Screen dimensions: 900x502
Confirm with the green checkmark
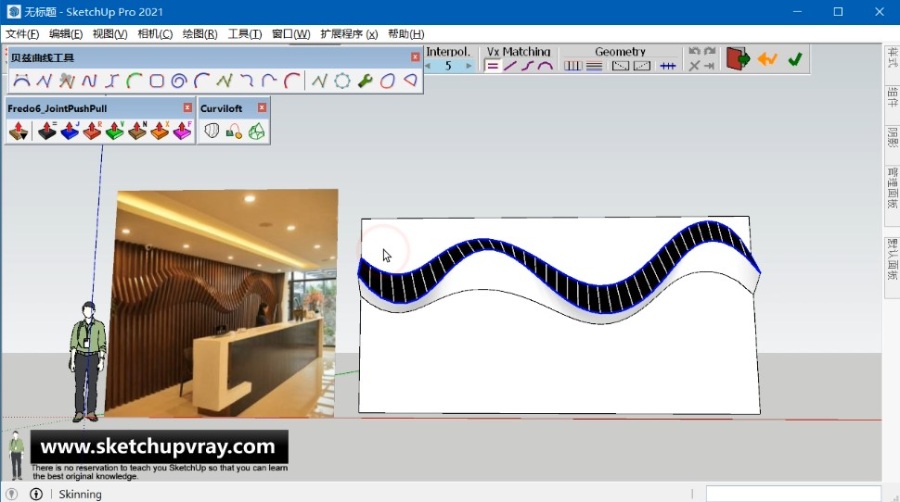(795, 59)
